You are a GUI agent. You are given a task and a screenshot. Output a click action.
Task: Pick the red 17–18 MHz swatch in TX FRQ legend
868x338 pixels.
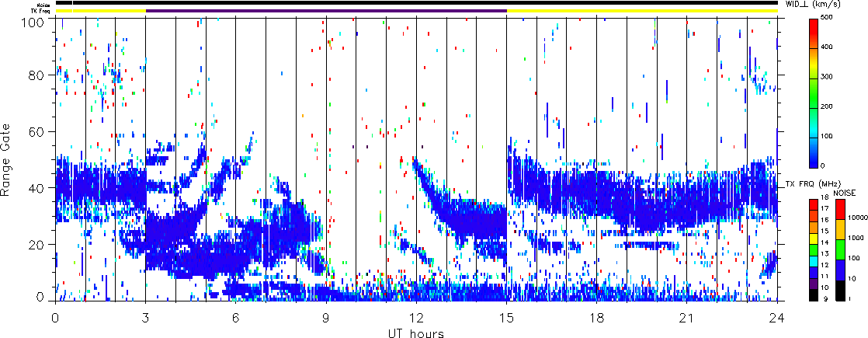814,205
